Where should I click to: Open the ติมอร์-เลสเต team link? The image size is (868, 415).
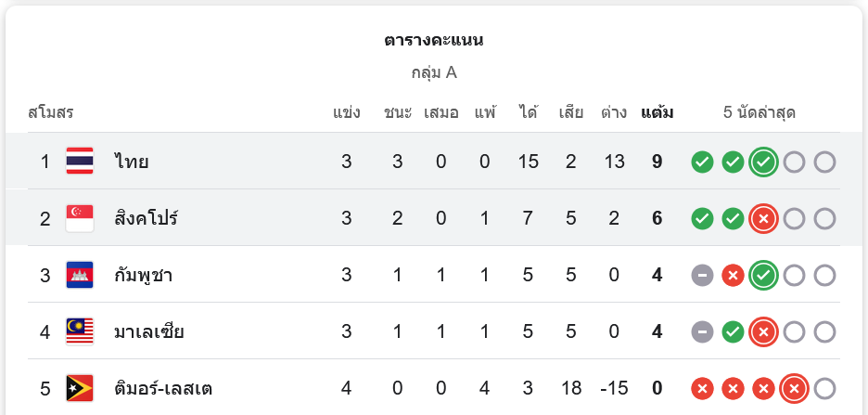[163, 388]
